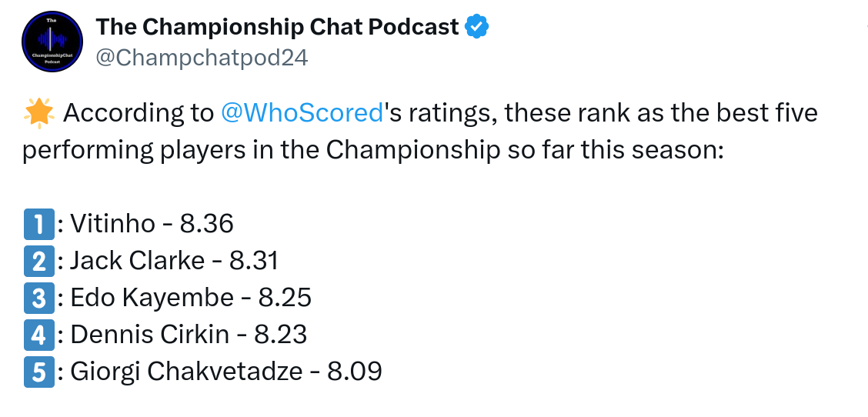Open the @Champchatpod24 handle

click(202, 58)
